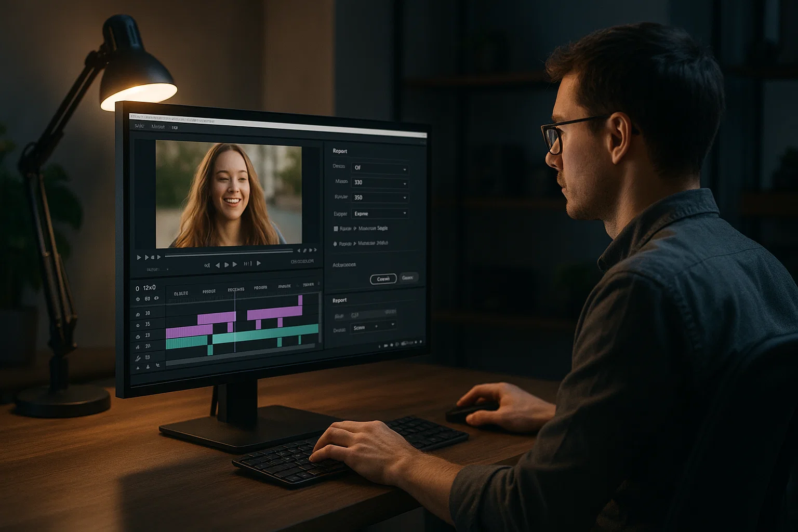Image resolution: width=798 pixels, height=532 pixels.
Task: Expand the arrow in the square checkbox row
Action: 355,229
